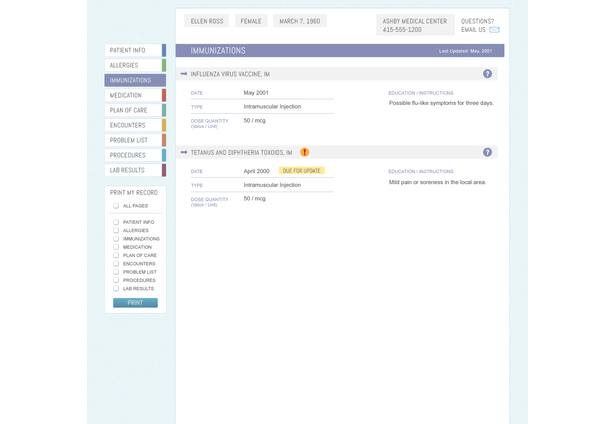615x424 pixels.
Task: Click the April 2000 date value
Action: tap(257, 171)
